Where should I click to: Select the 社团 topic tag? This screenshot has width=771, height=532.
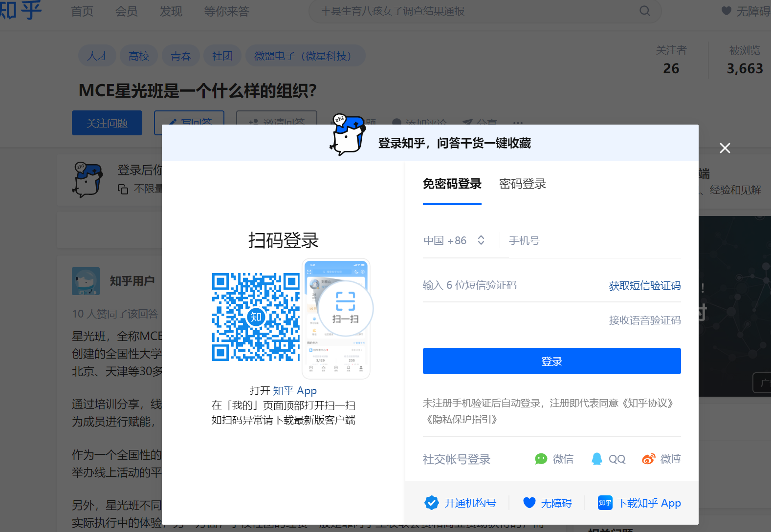click(222, 56)
